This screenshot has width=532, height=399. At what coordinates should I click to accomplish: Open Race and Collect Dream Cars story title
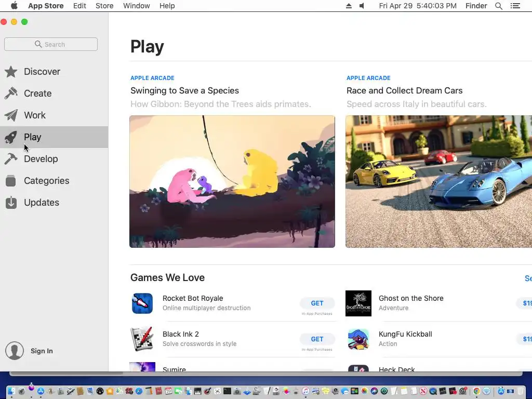[404, 90]
